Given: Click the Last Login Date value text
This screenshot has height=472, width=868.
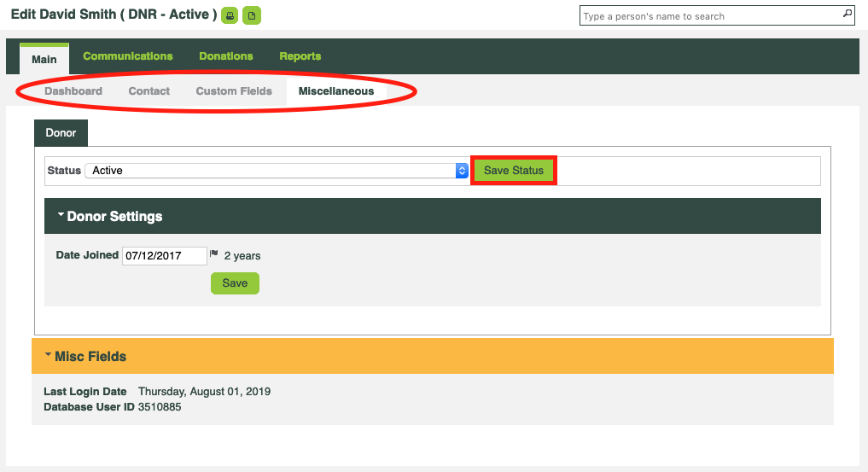Looking at the screenshot, I should pos(204,392).
